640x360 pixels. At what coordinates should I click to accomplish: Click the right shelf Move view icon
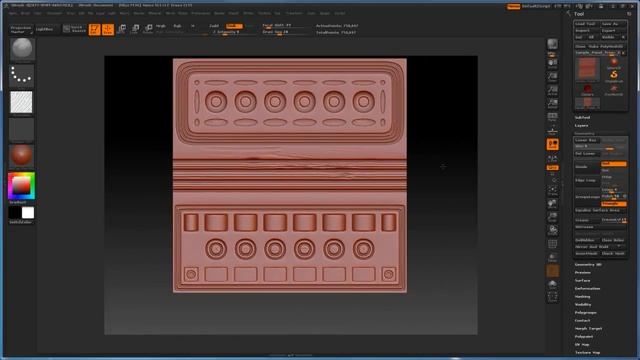(x=553, y=204)
